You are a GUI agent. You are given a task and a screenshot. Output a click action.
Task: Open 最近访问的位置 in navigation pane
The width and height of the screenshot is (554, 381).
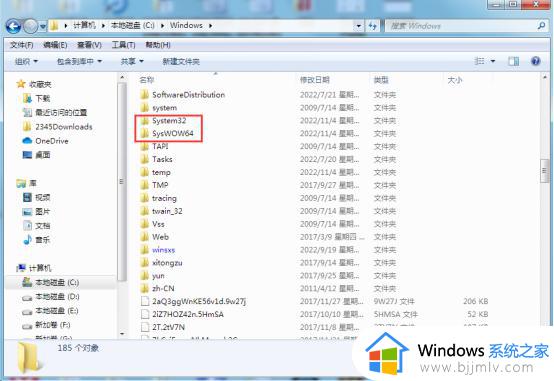point(55,112)
